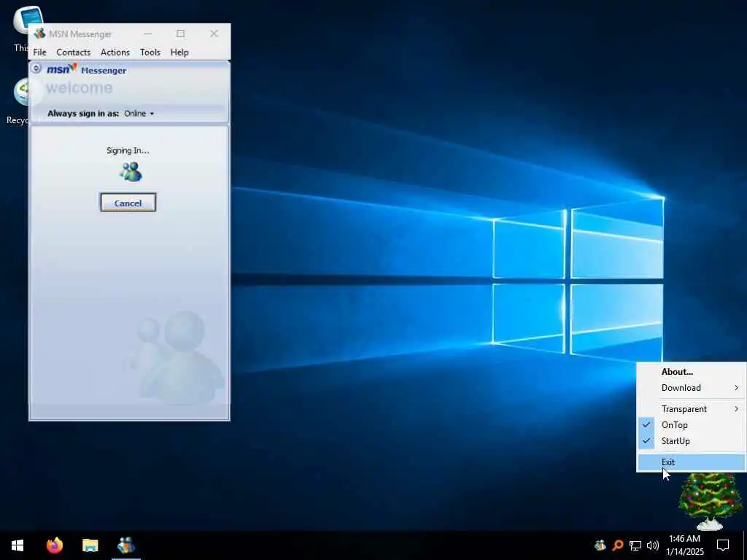This screenshot has width=747, height=560.
Task: Expand the Transparent submenu
Action: (692, 408)
